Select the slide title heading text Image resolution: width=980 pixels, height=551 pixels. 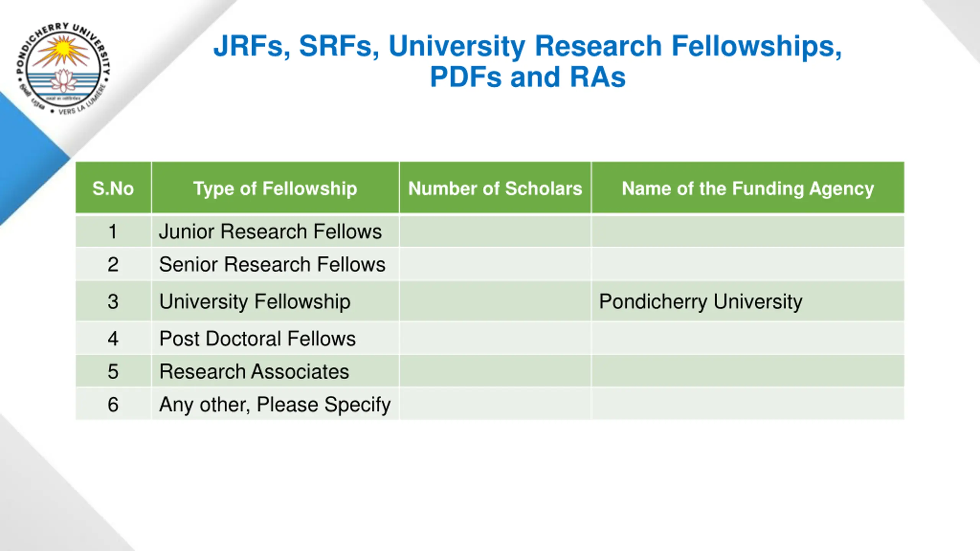528,61
